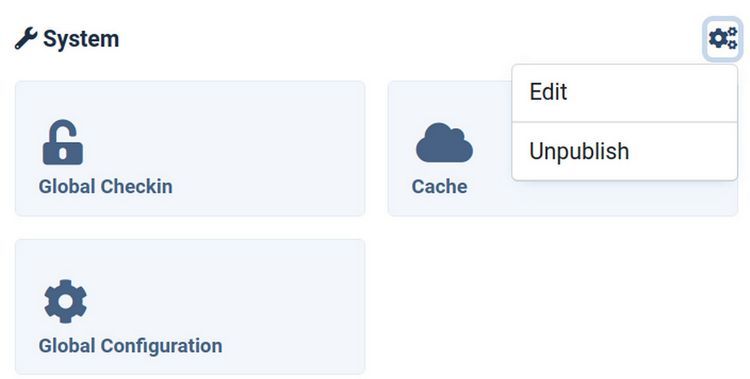This screenshot has width=750, height=379.
Task: Open the Global Configuration text link
Action: (x=130, y=346)
